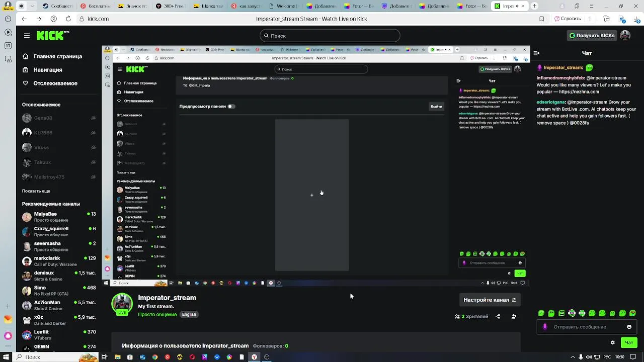Click the Windows taskbar Поиск box
The height and width of the screenshot is (362, 644).
55,357
